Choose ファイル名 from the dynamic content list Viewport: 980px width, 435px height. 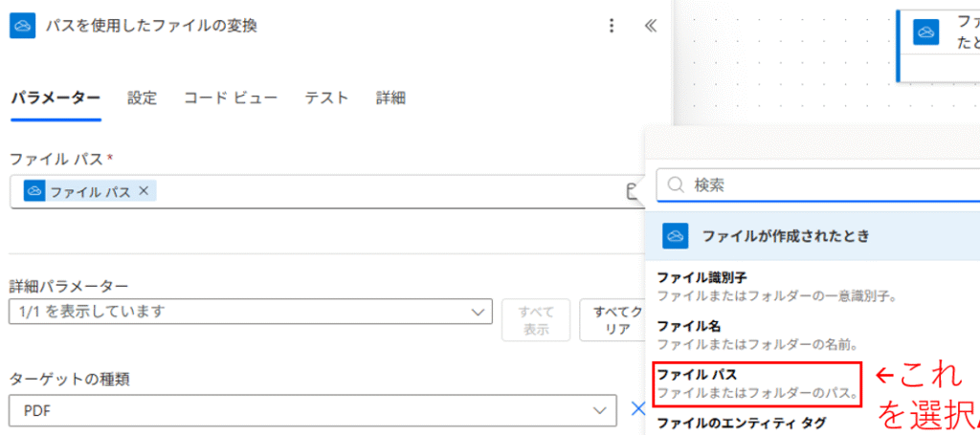point(756,335)
